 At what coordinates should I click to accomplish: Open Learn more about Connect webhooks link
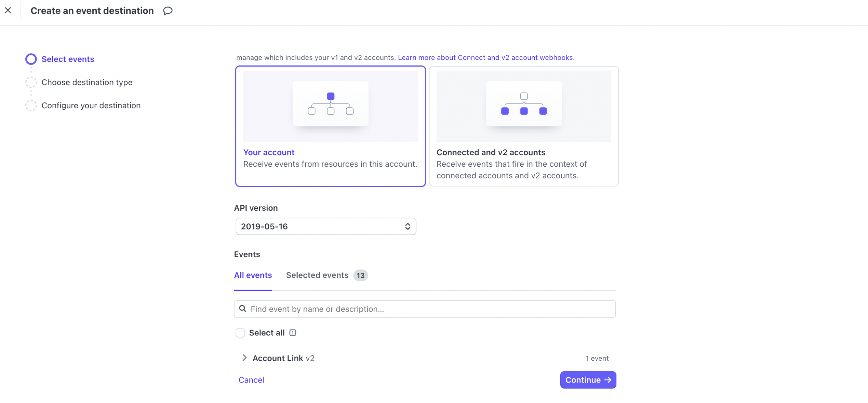click(x=486, y=57)
